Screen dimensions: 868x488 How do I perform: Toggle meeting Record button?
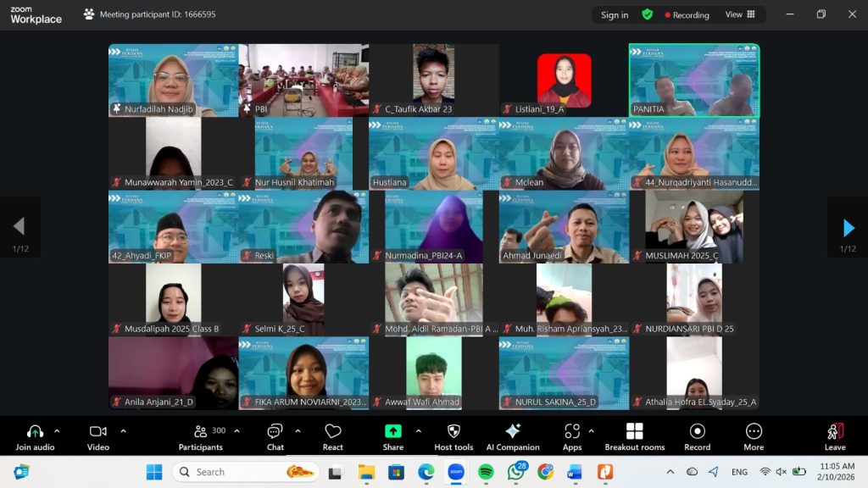pos(697,436)
